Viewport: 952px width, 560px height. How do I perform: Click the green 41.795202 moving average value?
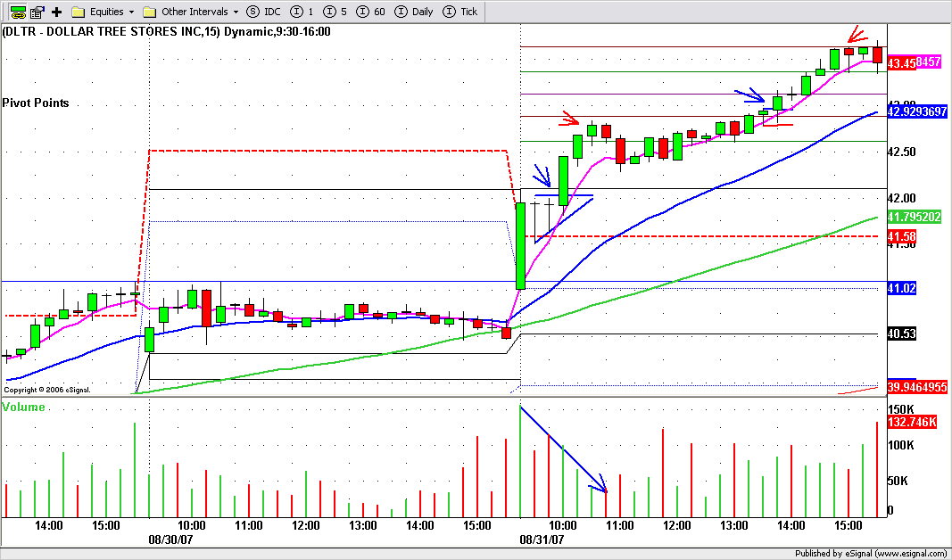click(x=915, y=217)
